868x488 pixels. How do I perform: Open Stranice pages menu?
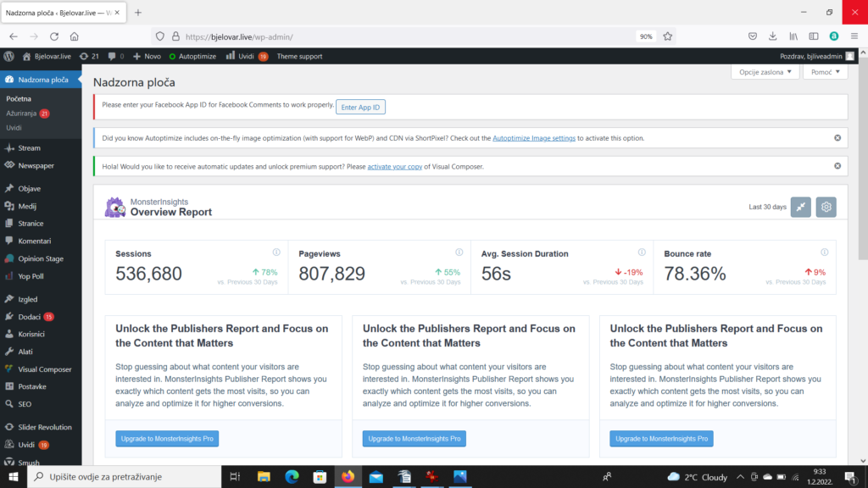pos(41,224)
